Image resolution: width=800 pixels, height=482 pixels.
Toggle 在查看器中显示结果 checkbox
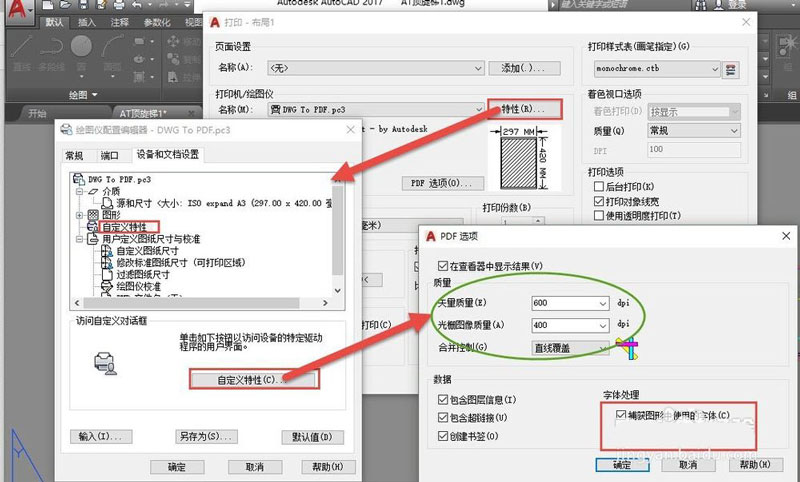[x=443, y=266]
